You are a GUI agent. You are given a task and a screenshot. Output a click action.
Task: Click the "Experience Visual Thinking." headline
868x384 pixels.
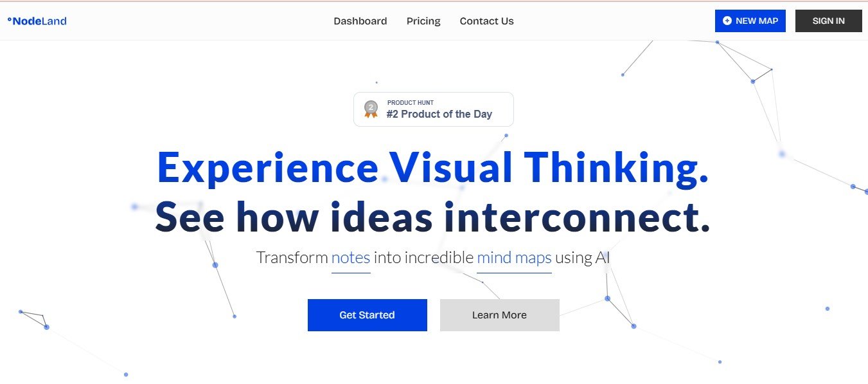[x=432, y=167]
